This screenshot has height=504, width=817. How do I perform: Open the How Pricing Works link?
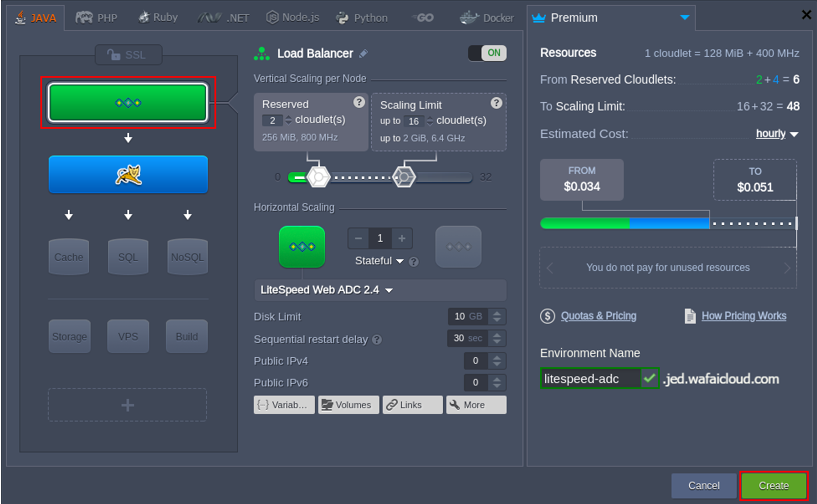click(x=744, y=316)
